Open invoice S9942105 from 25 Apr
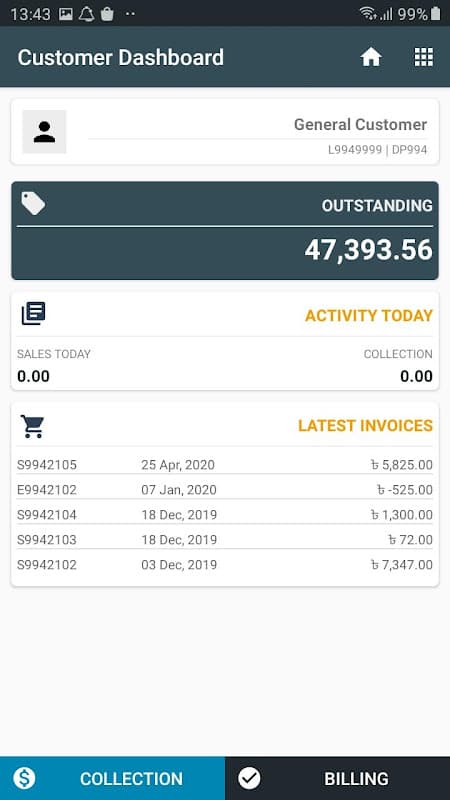 click(x=225, y=465)
